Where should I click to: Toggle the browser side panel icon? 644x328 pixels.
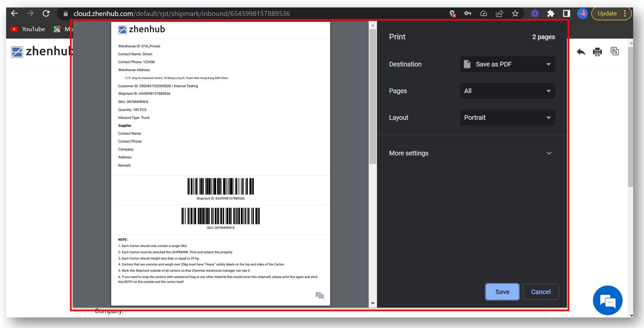[x=566, y=14]
